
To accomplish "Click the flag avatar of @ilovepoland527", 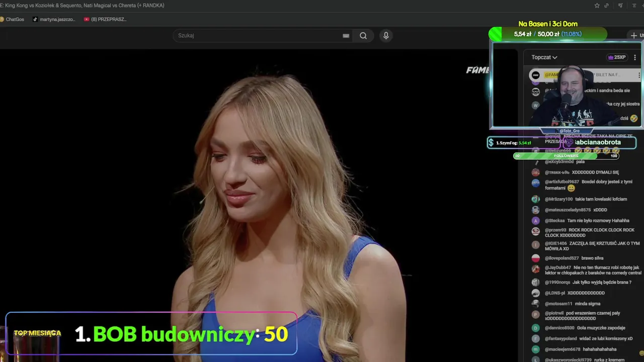I will coord(535,258).
